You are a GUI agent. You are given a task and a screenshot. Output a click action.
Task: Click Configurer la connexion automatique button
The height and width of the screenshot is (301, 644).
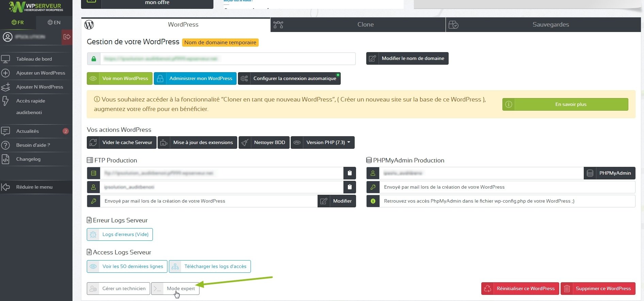[289, 78]
